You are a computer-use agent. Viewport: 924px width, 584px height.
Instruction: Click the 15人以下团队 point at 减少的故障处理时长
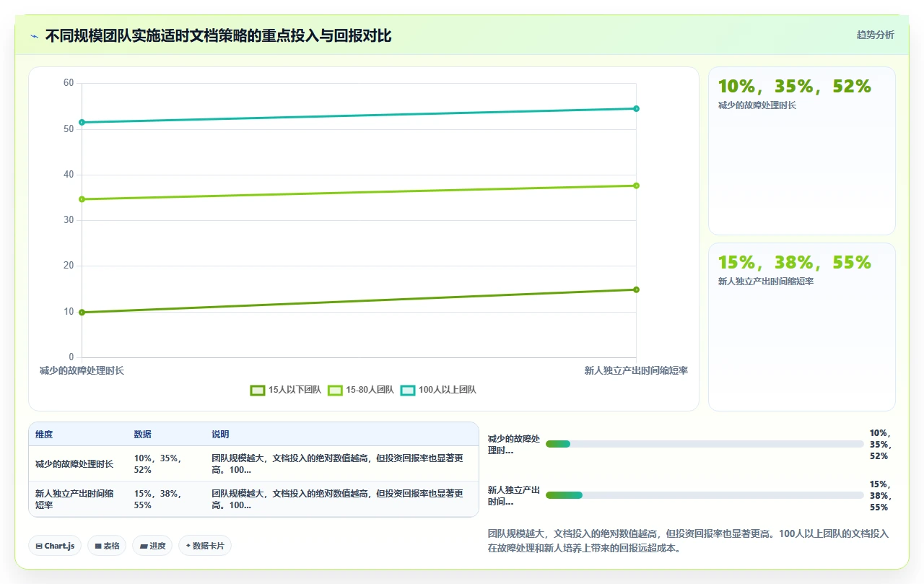click(82, 313)
